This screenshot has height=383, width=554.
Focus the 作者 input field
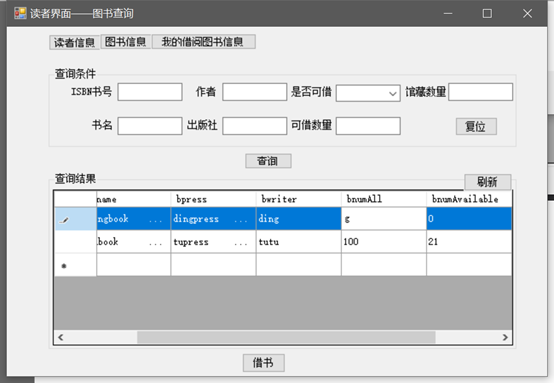[x=254, y=92]
